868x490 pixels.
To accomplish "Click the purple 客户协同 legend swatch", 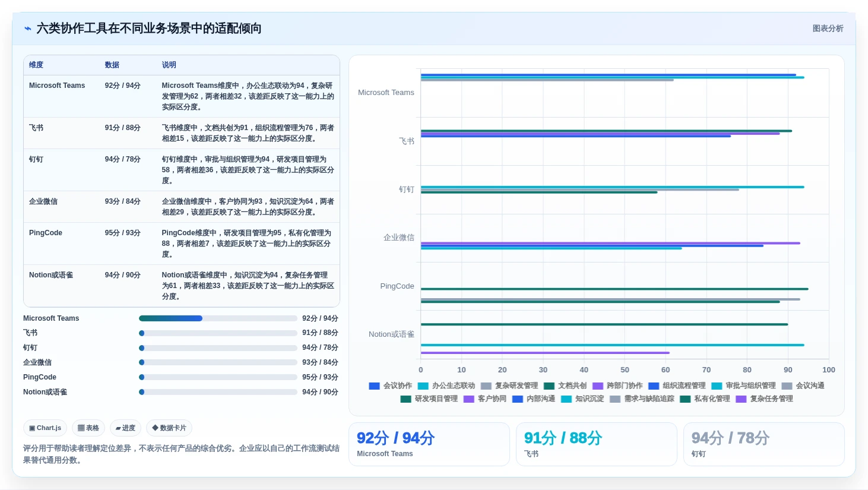I will click(468, 399).
